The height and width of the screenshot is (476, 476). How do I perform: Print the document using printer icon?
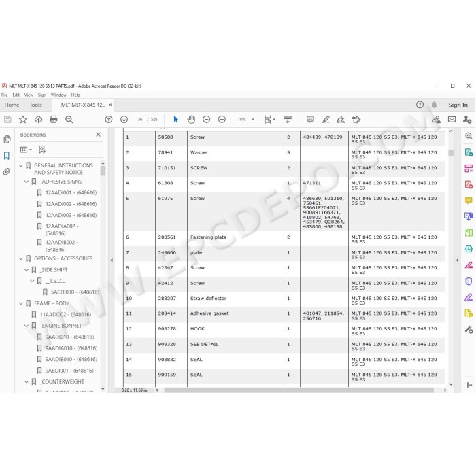(54, 120)
